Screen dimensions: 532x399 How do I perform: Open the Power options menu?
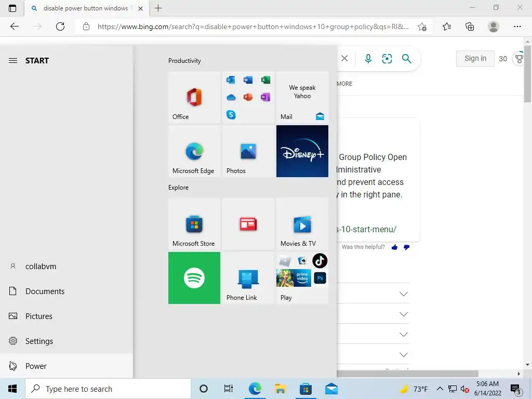(66, 366)
